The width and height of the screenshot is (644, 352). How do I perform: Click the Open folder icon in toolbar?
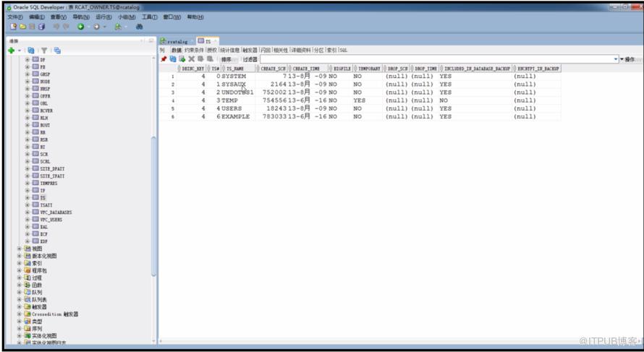[22, 27]
